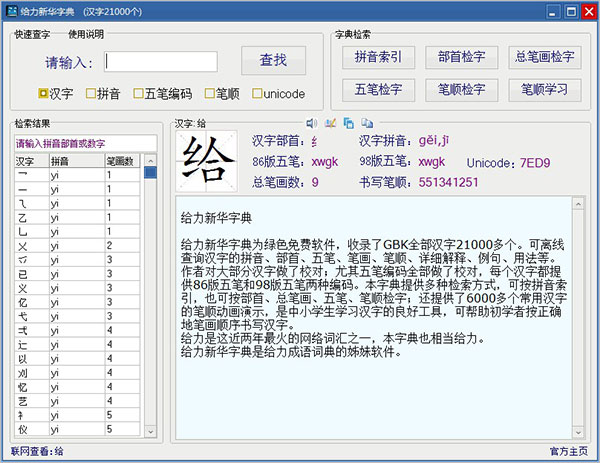Click the 拼音 column header
600x463 pixels.
point(77,161)
